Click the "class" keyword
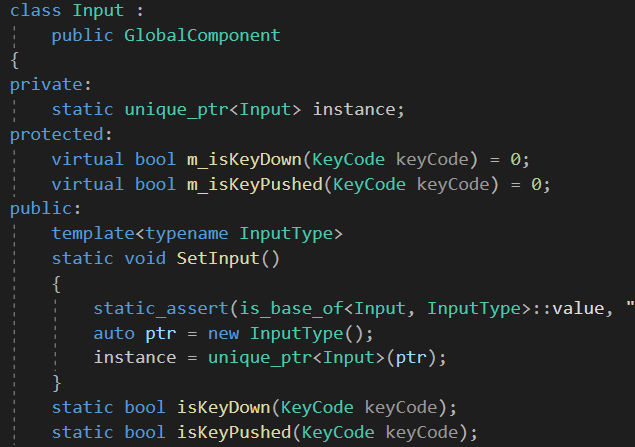Image resolution: width=635 pixels, height=447 pixels. point(35,10)
